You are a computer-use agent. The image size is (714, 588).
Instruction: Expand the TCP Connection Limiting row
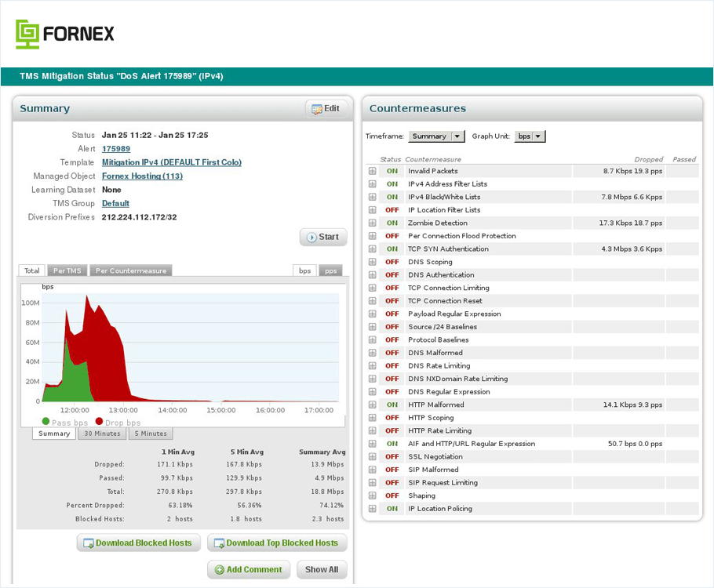click(x=373, y=288)
